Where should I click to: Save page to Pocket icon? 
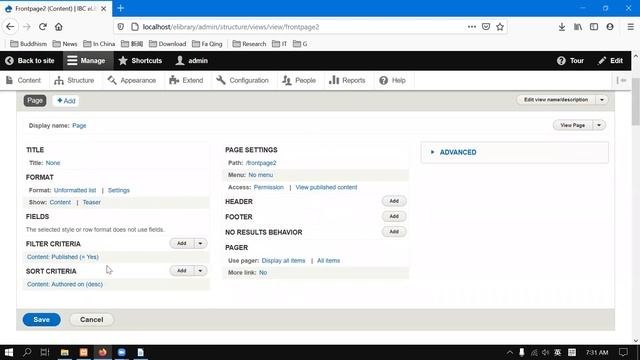click(486, 27)
